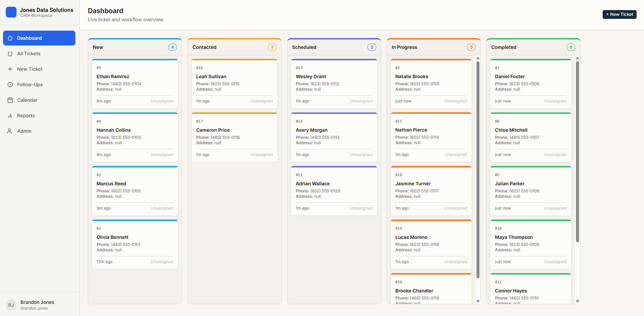Click the Admin person icon
Viewport: 644px width, 316px height.
[10, 131]
